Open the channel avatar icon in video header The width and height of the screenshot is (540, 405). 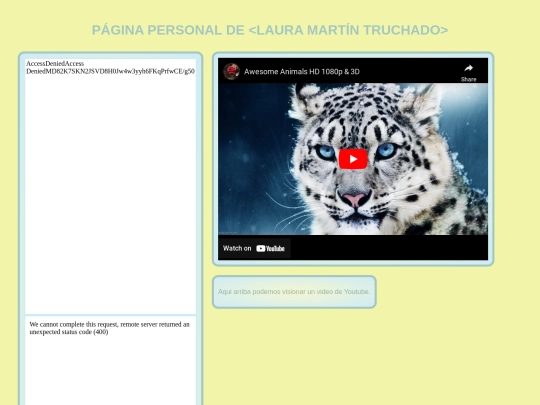231,71
